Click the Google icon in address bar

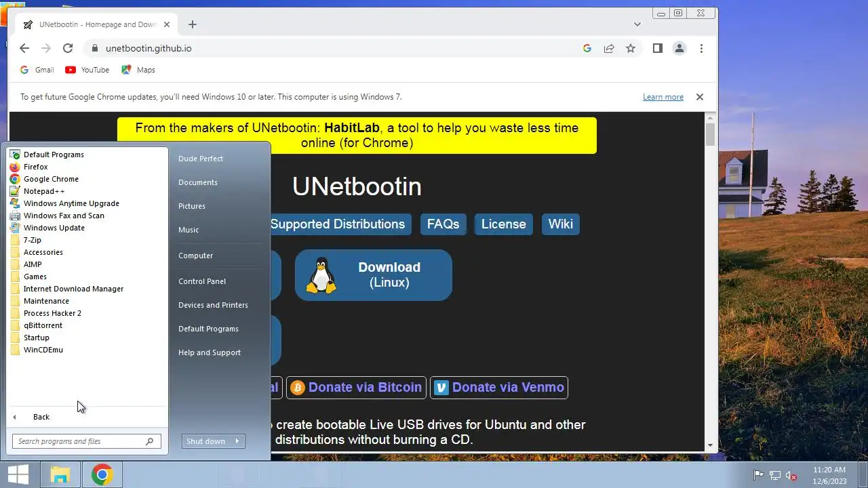(x=587, y=48)
